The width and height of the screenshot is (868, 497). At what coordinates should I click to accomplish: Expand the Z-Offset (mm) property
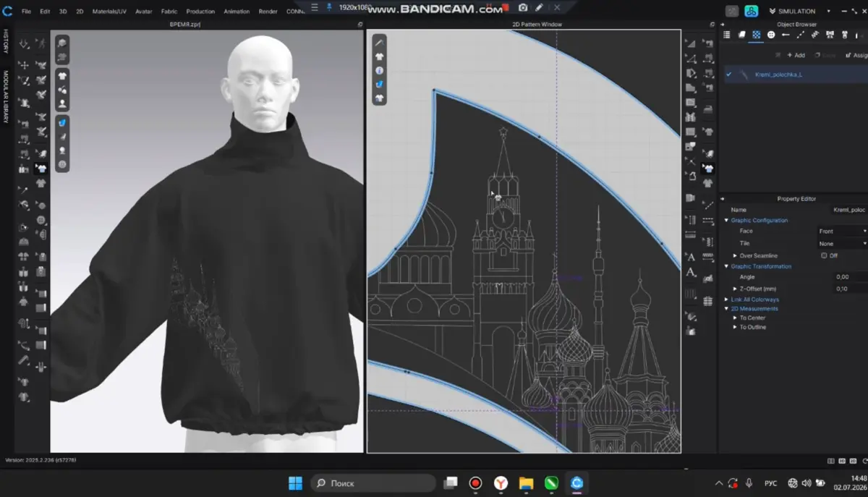pos(736,289)
